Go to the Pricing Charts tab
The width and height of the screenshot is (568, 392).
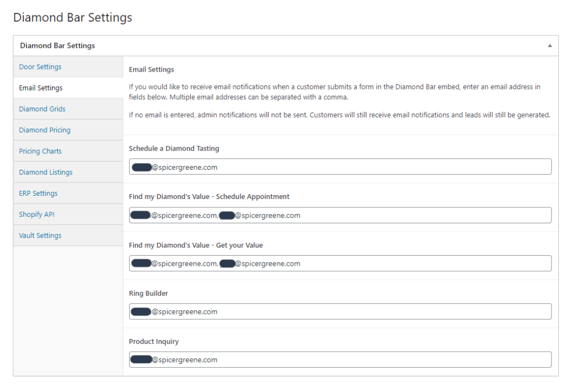click(x=40, y=151)
